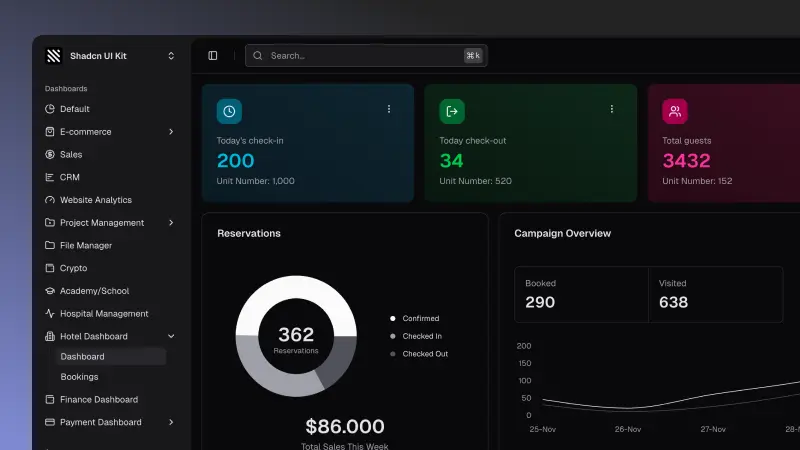Screen dimensions: 800x450
Task: Click the Project Management folder icon
Action: click(49, 222)
